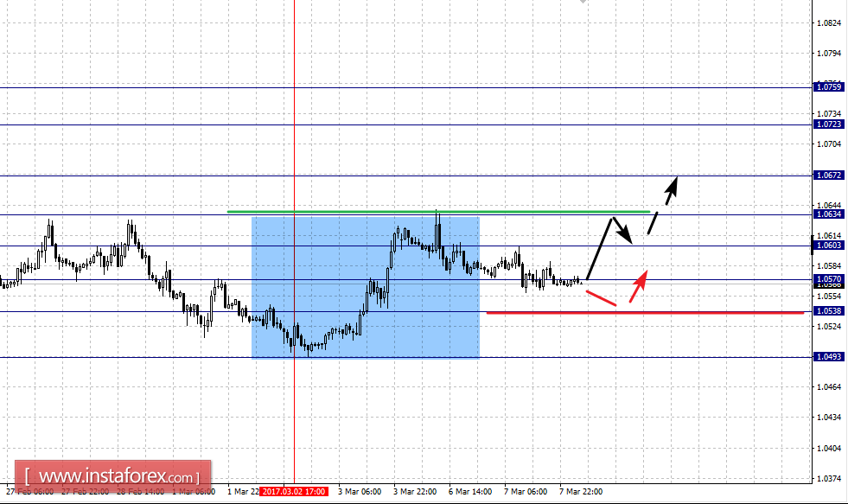Click the 1.0603 price level label

click(x=828, y=246)
